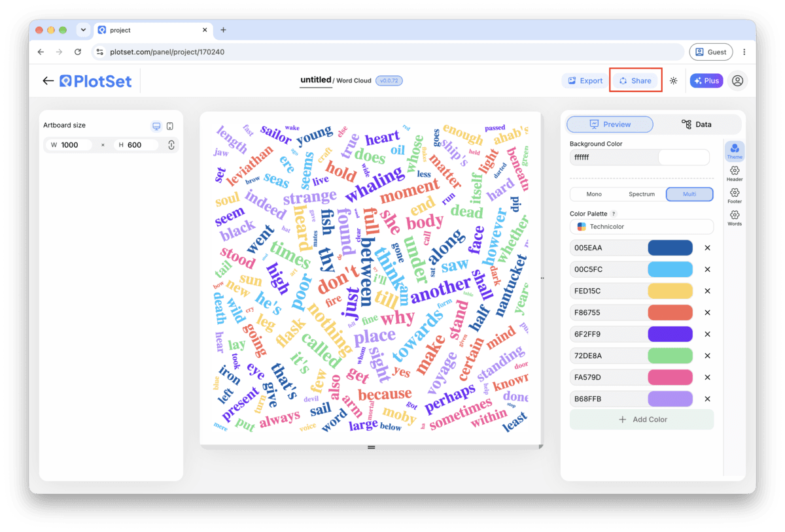The height and width of the screenshot is (532, 785).
Task: Open the user account avatar menu
Action: (738, 80)
